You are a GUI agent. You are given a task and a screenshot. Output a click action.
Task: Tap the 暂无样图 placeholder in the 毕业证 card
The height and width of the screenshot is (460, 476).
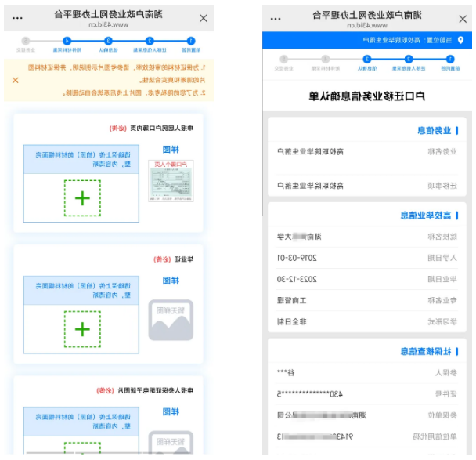pyautogui.click(x=171, y=320)
